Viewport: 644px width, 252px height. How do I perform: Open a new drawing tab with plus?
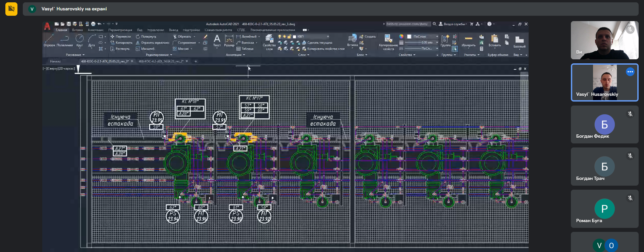[x=196, y=61]
